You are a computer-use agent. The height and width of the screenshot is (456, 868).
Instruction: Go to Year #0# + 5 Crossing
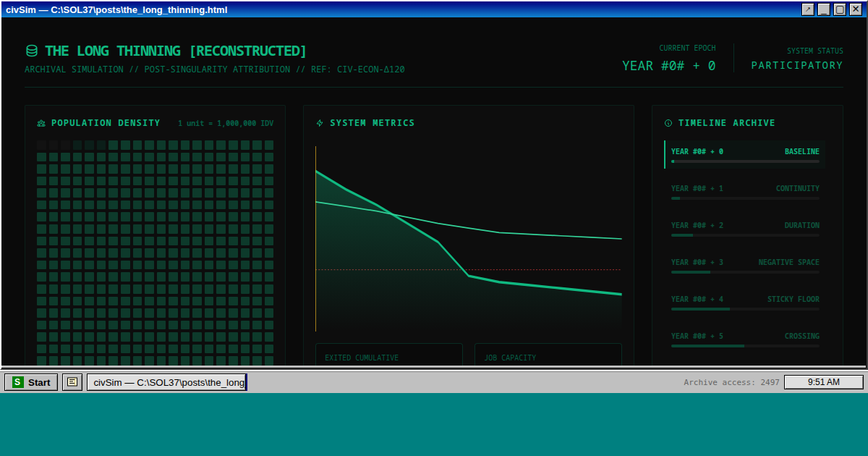coord(744,339)
